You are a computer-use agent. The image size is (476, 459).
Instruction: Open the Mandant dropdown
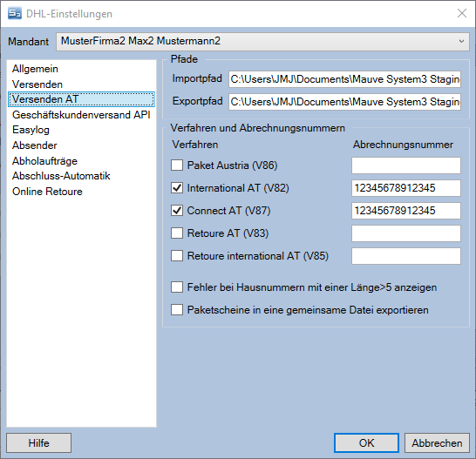click(x=262, y=42)
